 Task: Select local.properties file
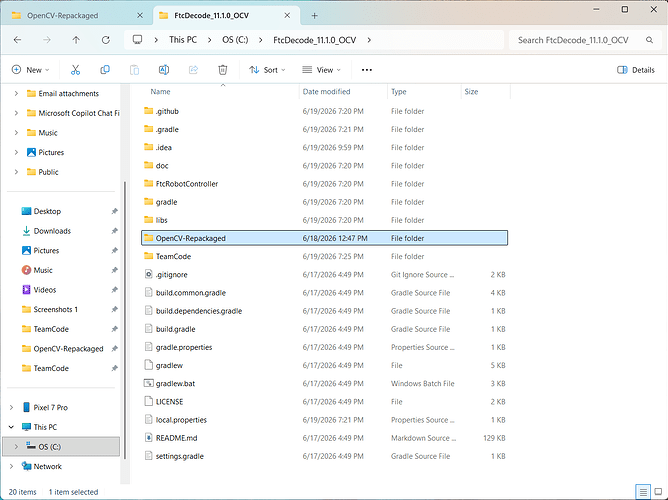pyautogui.click(x=324, y=420)
